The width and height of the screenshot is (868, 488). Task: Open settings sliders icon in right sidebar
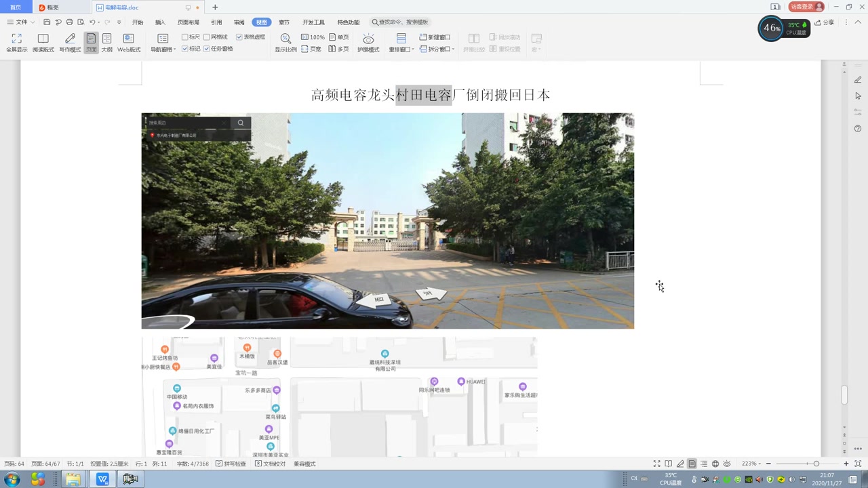(x=858, y=112)
